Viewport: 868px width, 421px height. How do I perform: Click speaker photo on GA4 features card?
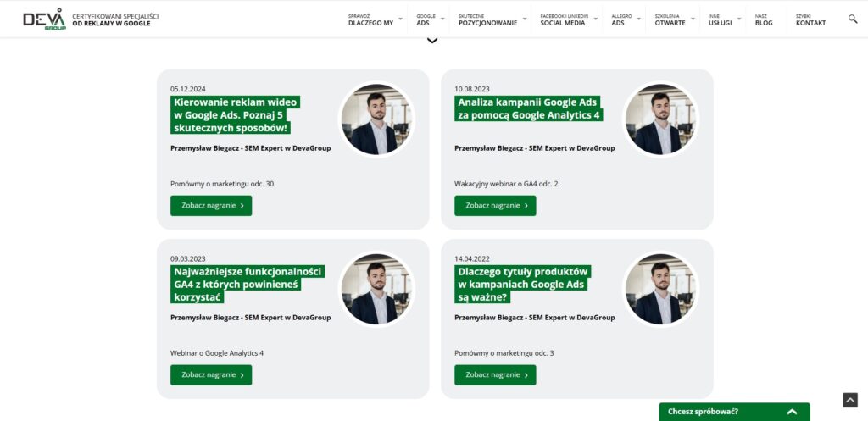(377, 289)
